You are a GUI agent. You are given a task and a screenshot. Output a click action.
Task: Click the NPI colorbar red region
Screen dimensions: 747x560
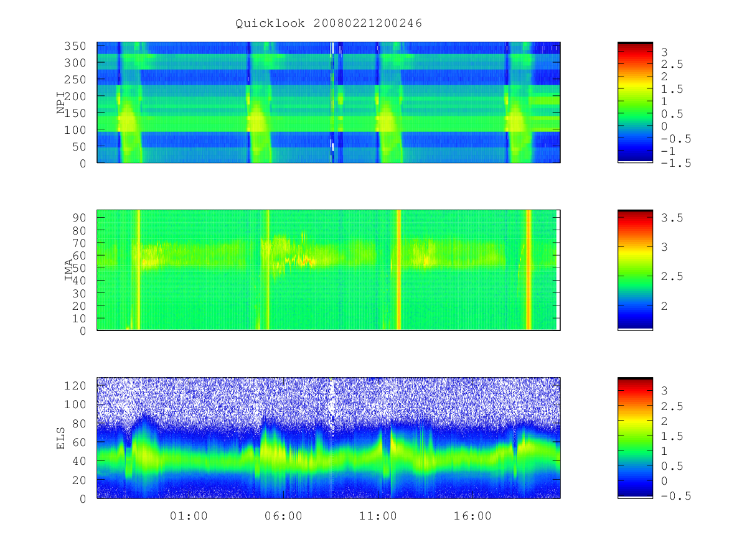(x=635, y=55)
